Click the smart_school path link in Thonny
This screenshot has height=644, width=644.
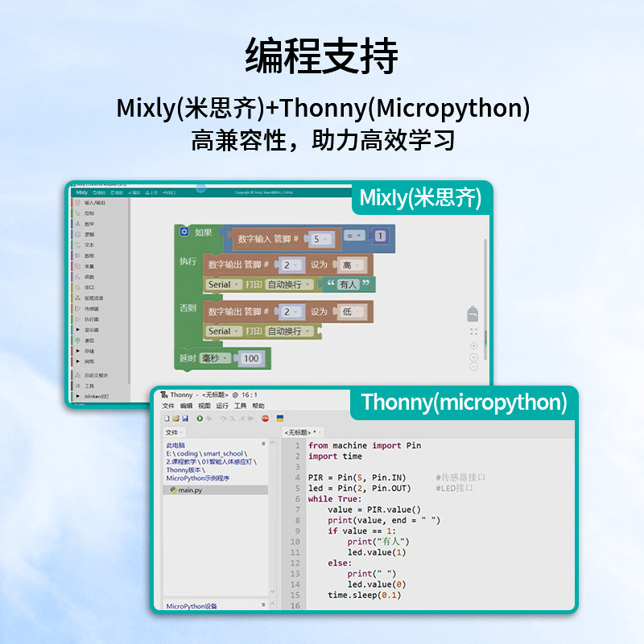[x=223, y=453]
